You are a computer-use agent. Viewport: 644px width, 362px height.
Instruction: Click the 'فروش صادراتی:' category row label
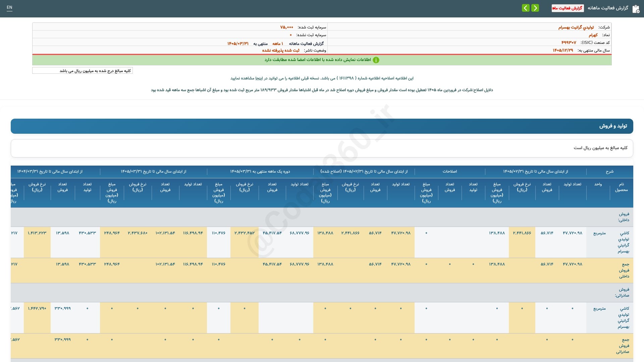(x=622, y=292)
